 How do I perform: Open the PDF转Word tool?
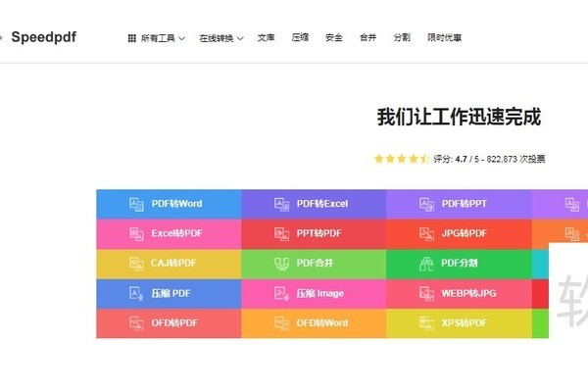(x=169, y=205)
